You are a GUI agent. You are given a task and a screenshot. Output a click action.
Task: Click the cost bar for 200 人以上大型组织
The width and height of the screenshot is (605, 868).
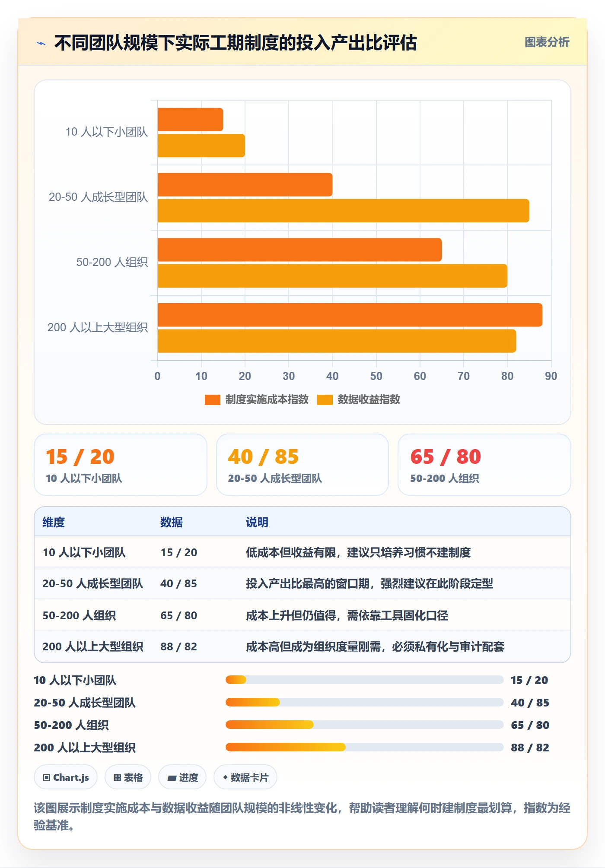[x=350, y=315]
